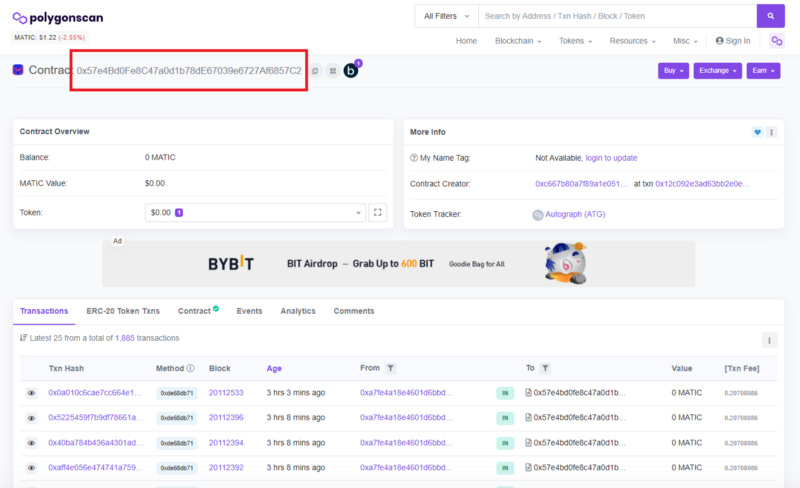
Task: Open the transactions table options menu
Action: (769, 340)
